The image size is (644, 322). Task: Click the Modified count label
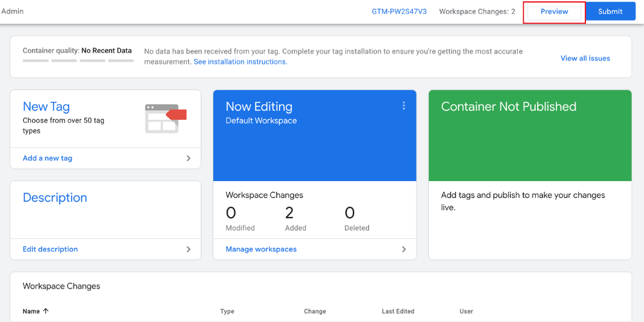[x=240, y=228]
